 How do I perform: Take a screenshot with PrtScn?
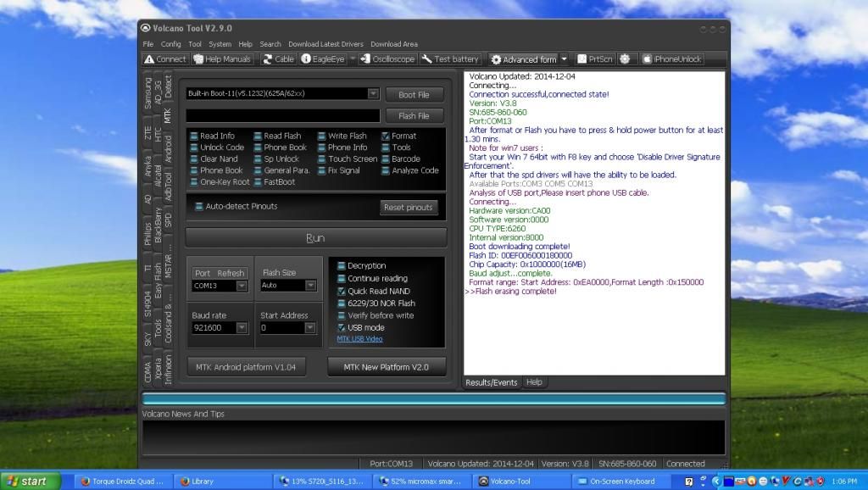point(594,59)
